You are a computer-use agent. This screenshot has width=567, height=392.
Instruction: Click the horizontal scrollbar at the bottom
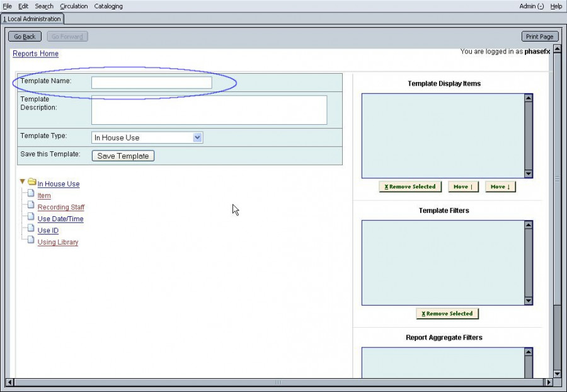pos(277,382)
